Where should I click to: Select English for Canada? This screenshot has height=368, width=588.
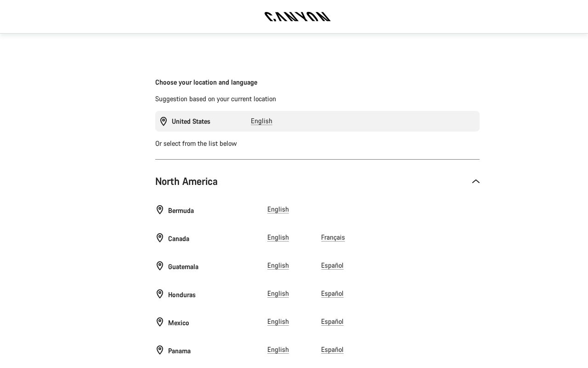click(x=278, y=237)
